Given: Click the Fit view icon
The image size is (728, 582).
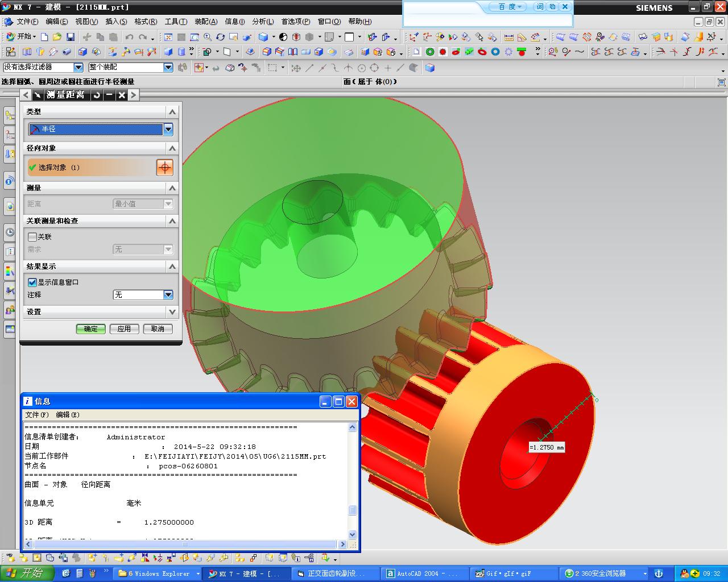Looking at the screenshot, I should pyautogui.click(x=168, y=37).
